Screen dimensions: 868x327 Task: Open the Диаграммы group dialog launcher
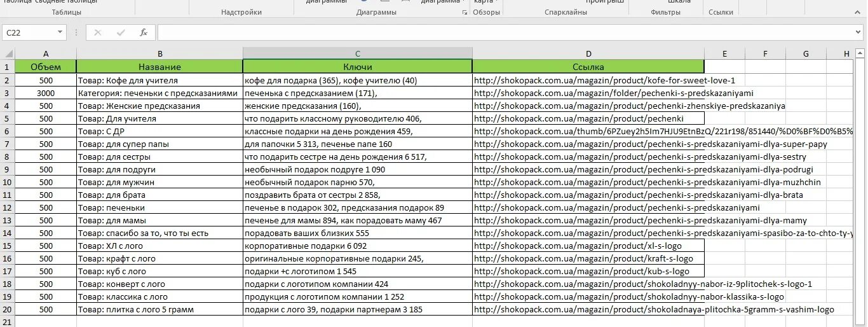465,13
